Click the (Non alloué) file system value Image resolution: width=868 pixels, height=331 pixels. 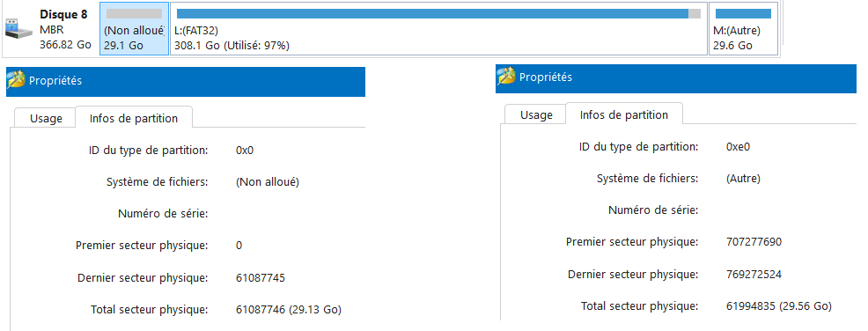click(x=268, y=181)
